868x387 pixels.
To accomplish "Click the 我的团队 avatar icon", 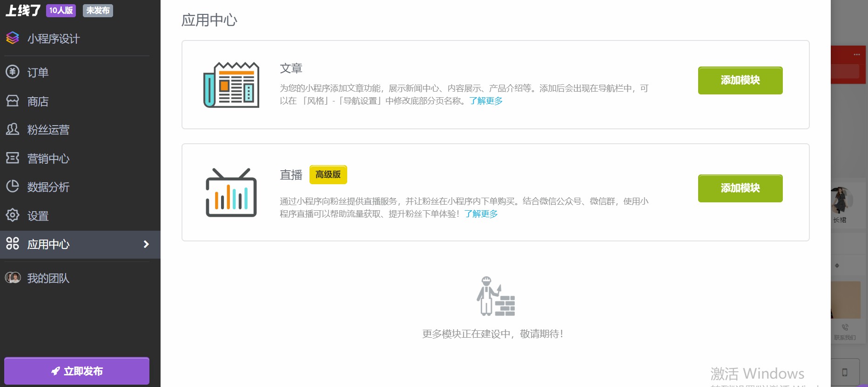I will 13,278.
